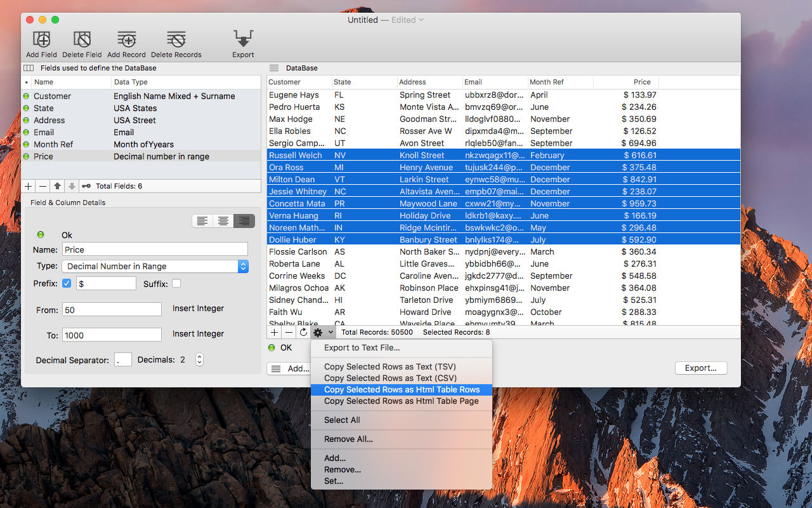Open the Untitled document title chevron menu

(x=421, y=20)
